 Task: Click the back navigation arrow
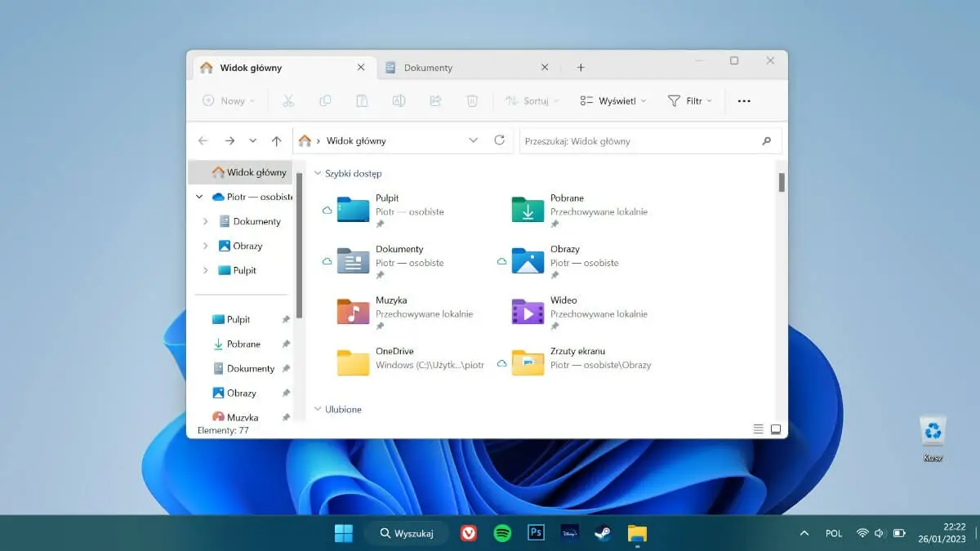click(x=203, y=140)
